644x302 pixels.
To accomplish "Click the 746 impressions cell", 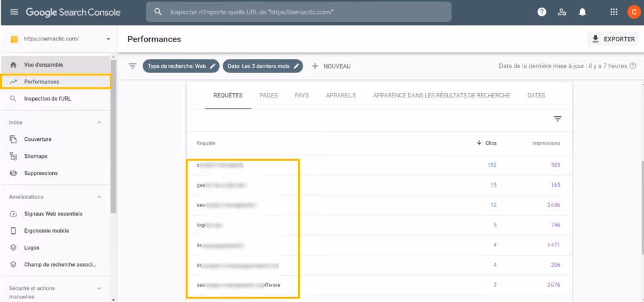I will (x=556, y=225).
